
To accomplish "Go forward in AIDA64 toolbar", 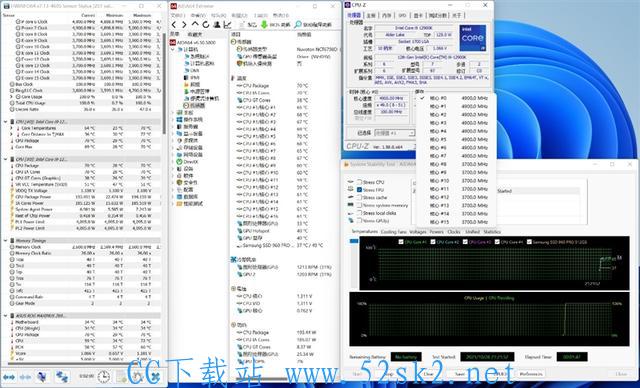I will [184, 24].
